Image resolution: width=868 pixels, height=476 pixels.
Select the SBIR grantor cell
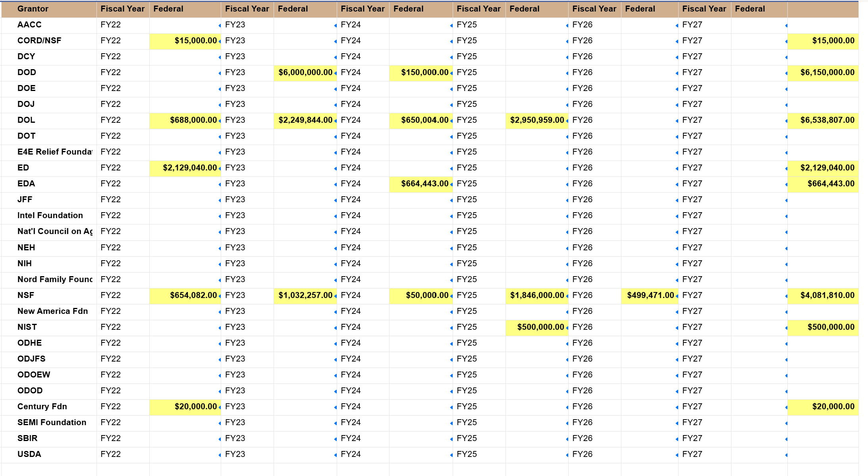pyautogui.click(x=49, y=439)
